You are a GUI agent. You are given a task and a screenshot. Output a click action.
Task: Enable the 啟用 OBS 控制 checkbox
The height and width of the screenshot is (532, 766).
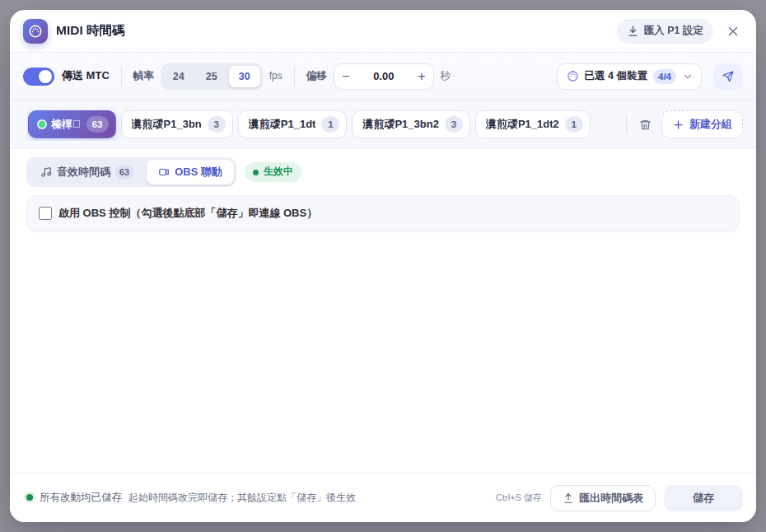(x=45, y=213)
